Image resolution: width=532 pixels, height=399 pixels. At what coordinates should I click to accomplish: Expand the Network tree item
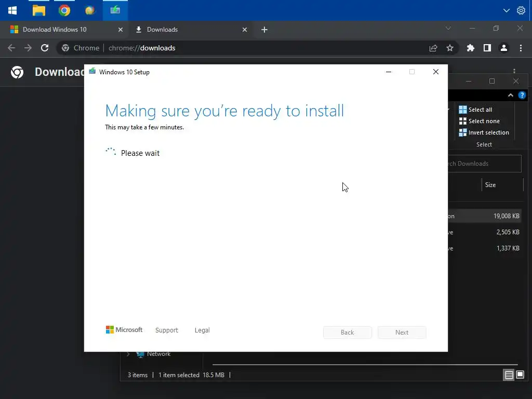(x=128, y=354)
